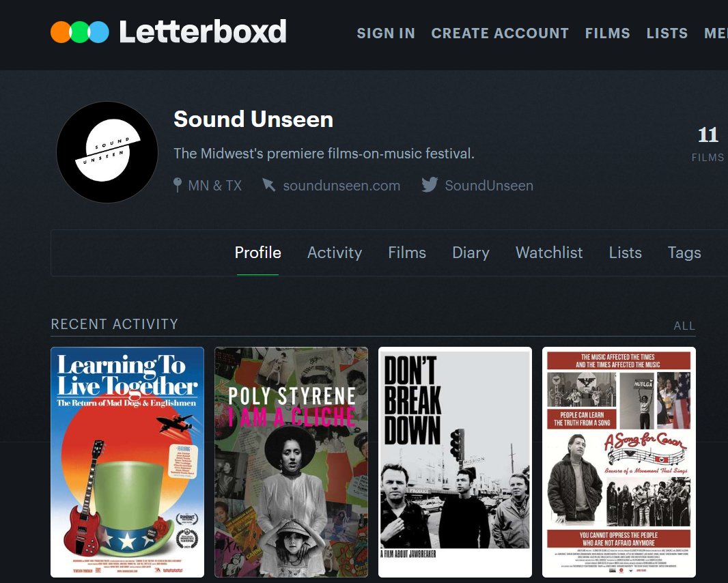Open the Diary tab

471,253
